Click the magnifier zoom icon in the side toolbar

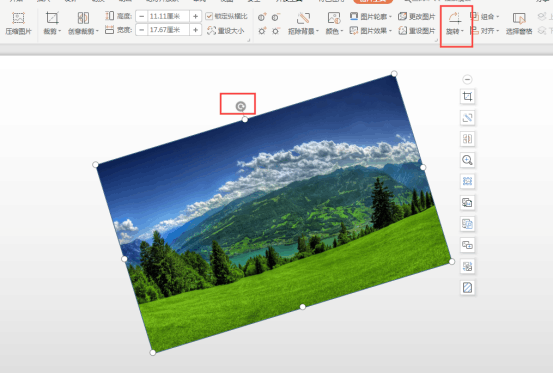pyautogui.click(x=467, y=160)
